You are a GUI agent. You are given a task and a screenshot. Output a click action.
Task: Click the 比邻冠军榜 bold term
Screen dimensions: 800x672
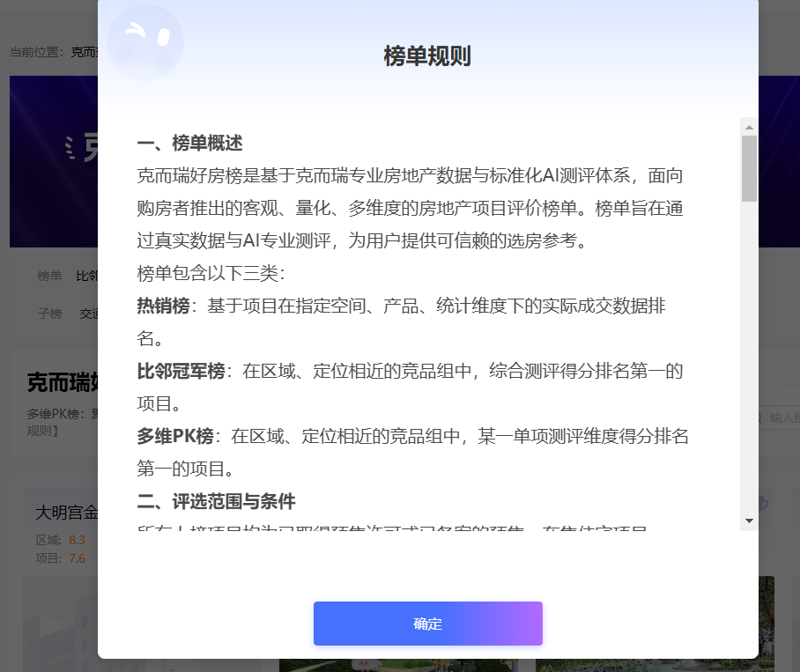[x=181, y=371]
